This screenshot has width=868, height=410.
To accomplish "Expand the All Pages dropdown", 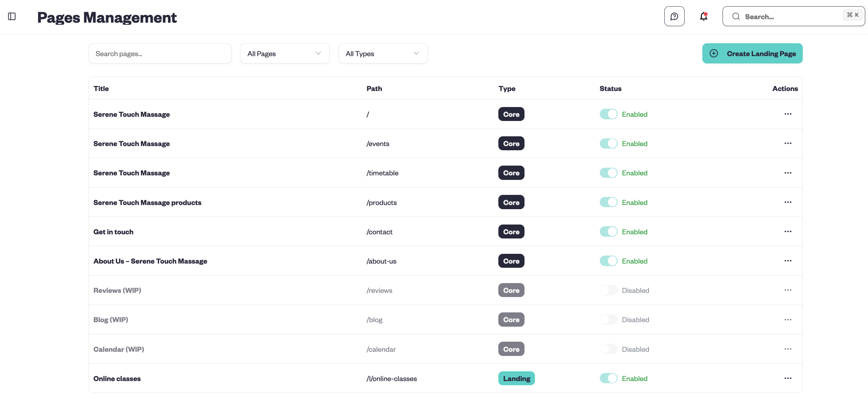I will click(285, 53).
